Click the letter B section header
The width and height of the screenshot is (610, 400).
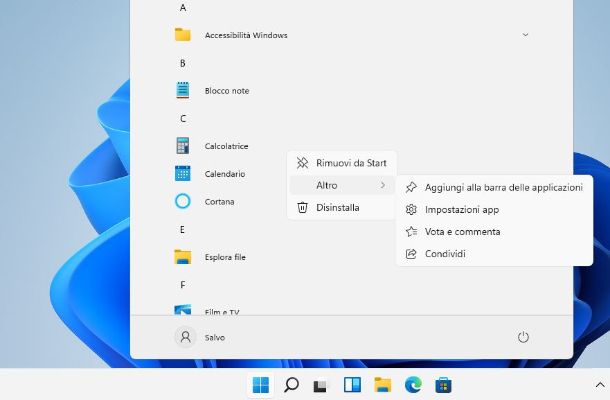(182, 63)
